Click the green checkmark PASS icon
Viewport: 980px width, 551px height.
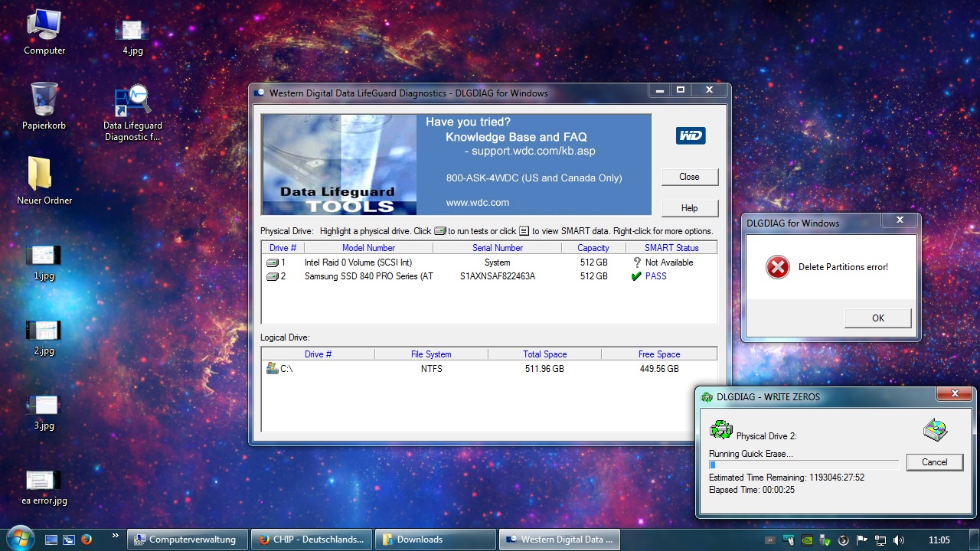636,276
